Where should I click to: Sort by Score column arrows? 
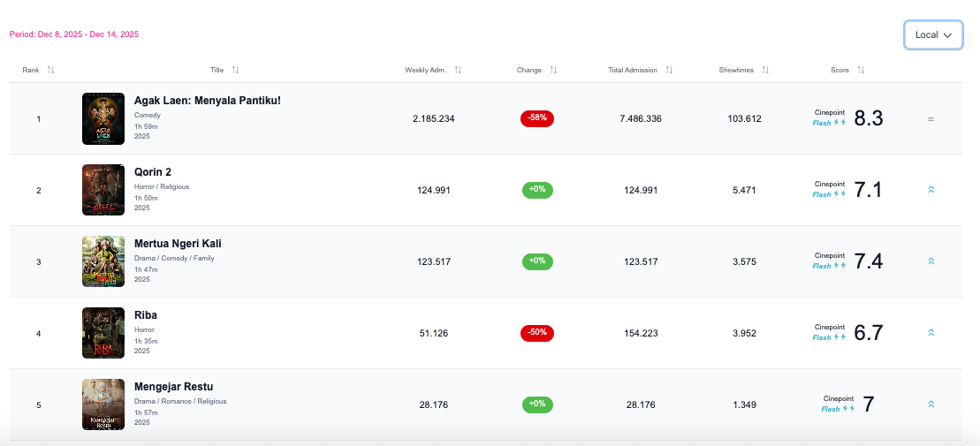point(861,70)
